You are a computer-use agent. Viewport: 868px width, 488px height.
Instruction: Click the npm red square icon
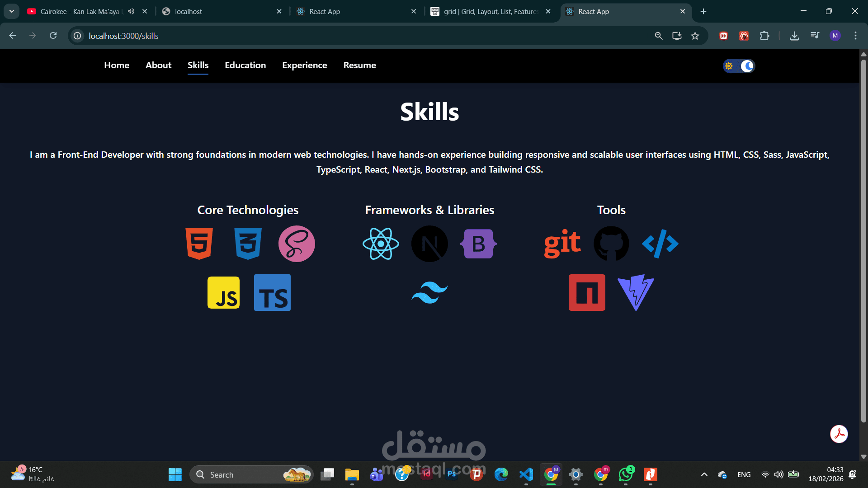pos(587,292)
